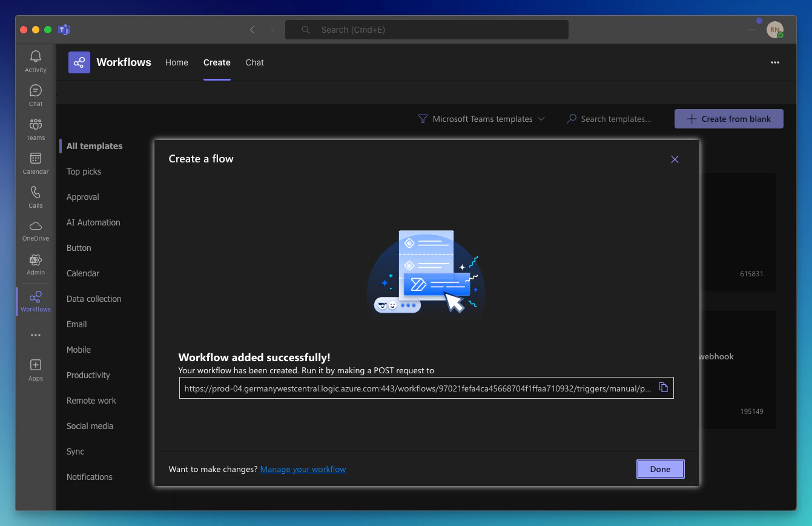Image resolution: width=812 pixels, height=526 pixels.
Task: Open the Admin icon
Action: click(35, 263)
